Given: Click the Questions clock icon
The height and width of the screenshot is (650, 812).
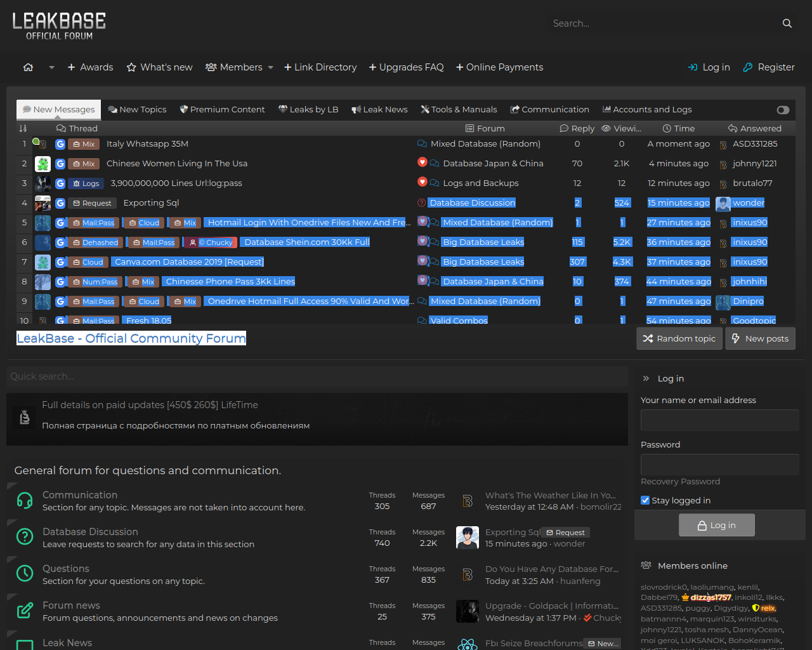Looking at the screenshot, I should (25, 574).
